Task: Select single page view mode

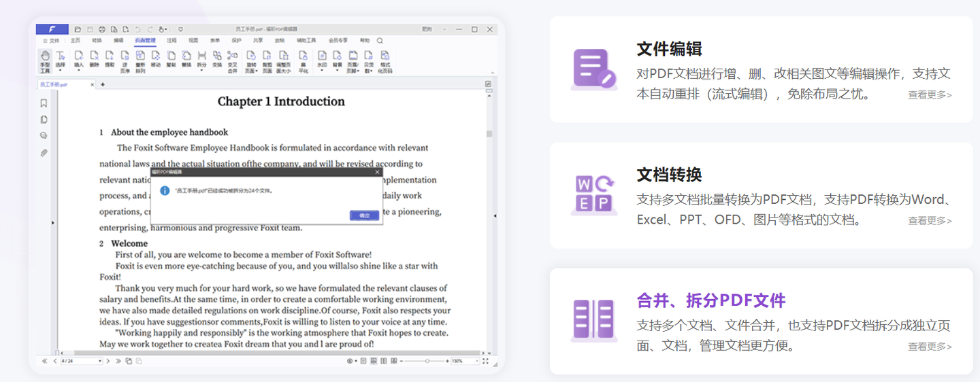Action: pyautogui.click(x=363, y=361)
